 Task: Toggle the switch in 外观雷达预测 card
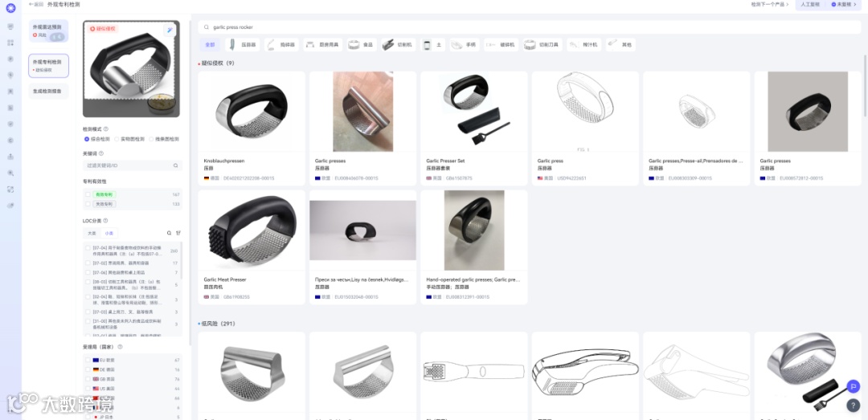(x=58, y=36)
